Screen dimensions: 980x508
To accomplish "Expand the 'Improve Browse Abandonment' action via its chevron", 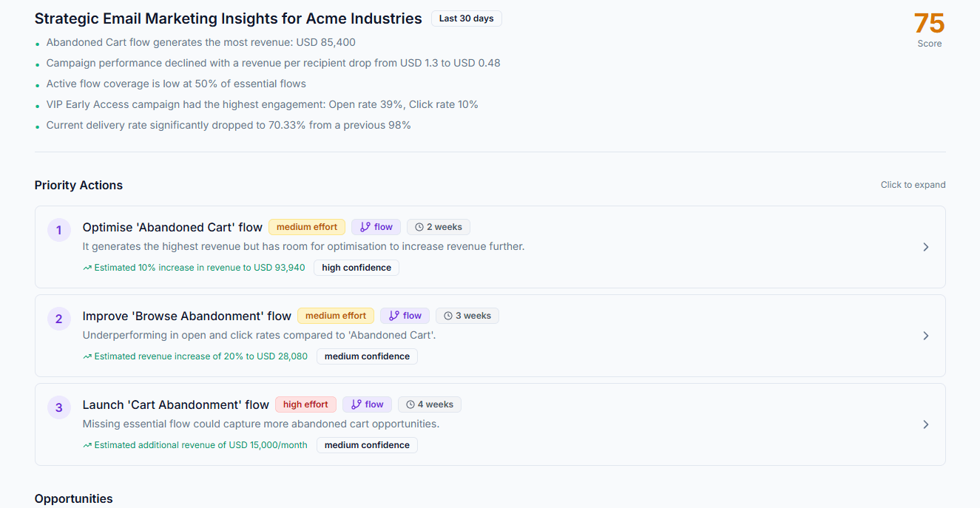I will [x=926, y=336].
